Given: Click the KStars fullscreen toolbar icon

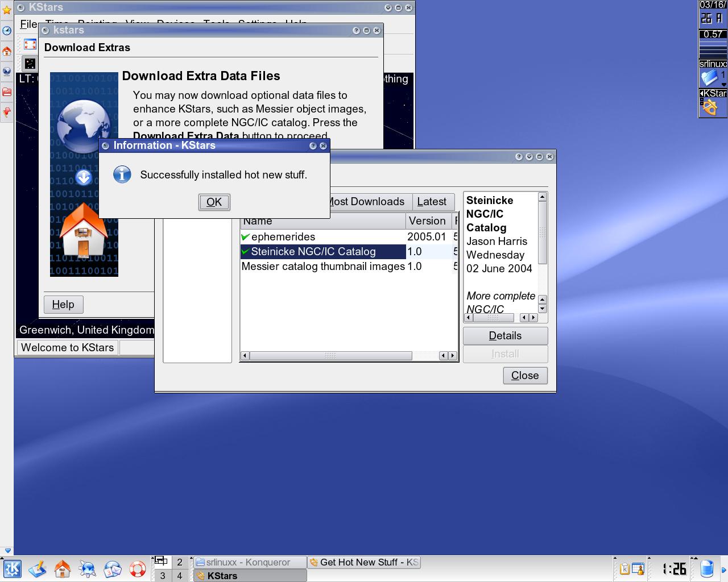Looking at the screenshot, I should point(30,44).
